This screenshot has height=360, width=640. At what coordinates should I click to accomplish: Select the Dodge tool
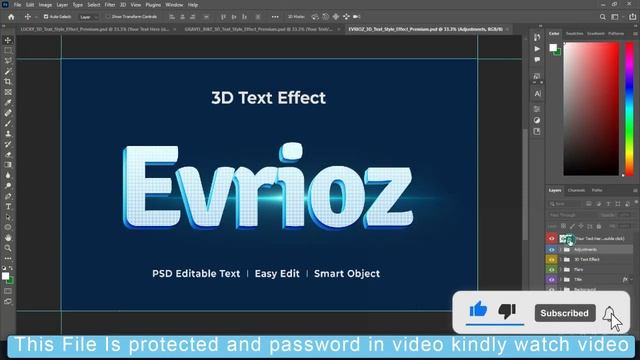(x=8, y=186)
